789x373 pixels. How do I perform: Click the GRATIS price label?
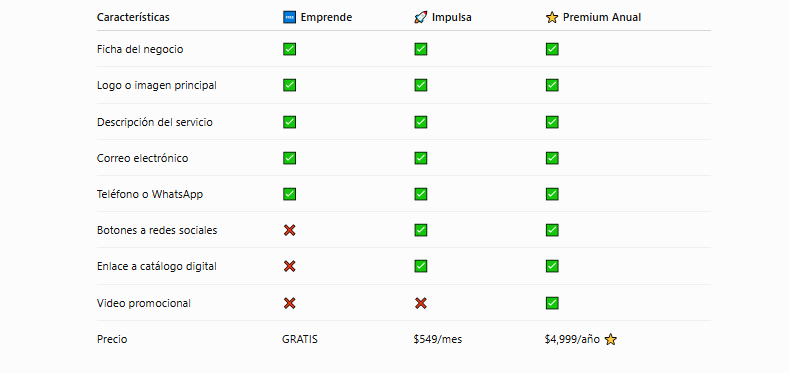coord(300,340)
